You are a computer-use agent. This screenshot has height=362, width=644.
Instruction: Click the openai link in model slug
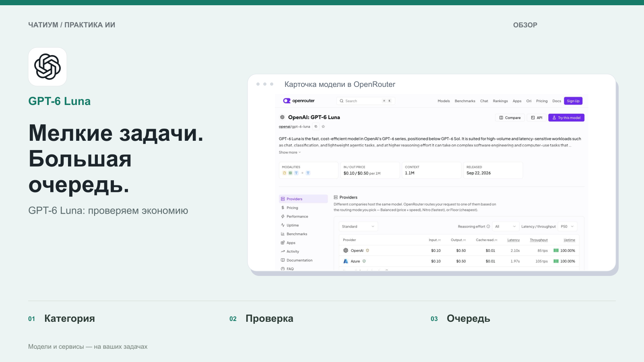(285, 127)
